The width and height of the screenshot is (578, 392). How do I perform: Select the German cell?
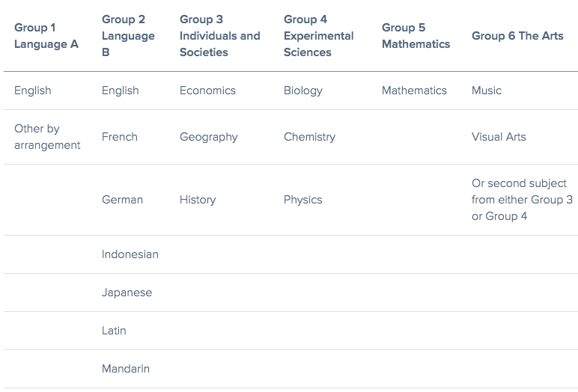tap(122, 200)
